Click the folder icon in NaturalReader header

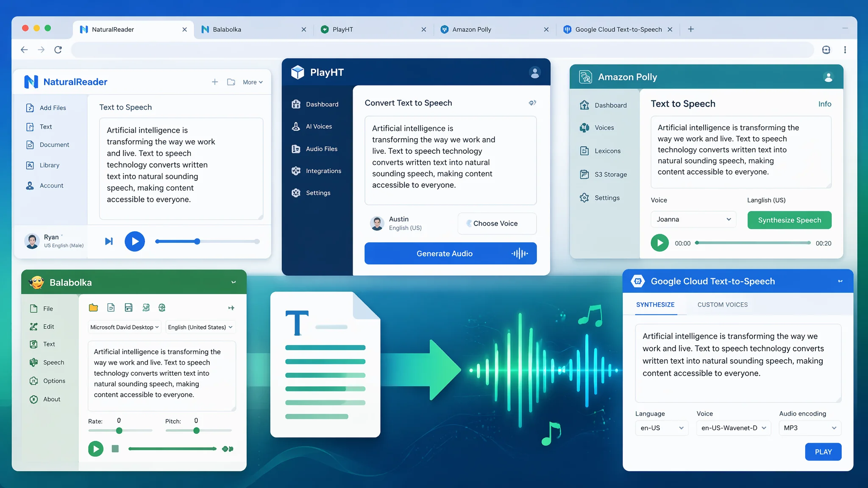pyautogui.click(x=231, y=82)
